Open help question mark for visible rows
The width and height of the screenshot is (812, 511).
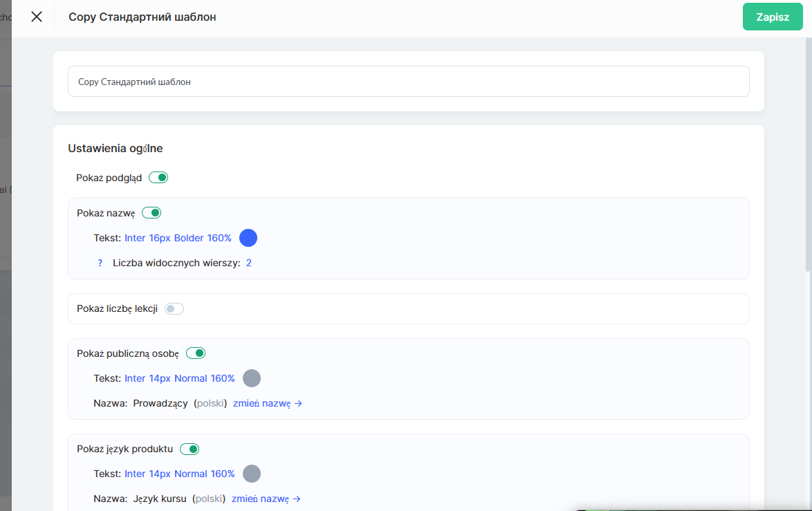point(100,263)
